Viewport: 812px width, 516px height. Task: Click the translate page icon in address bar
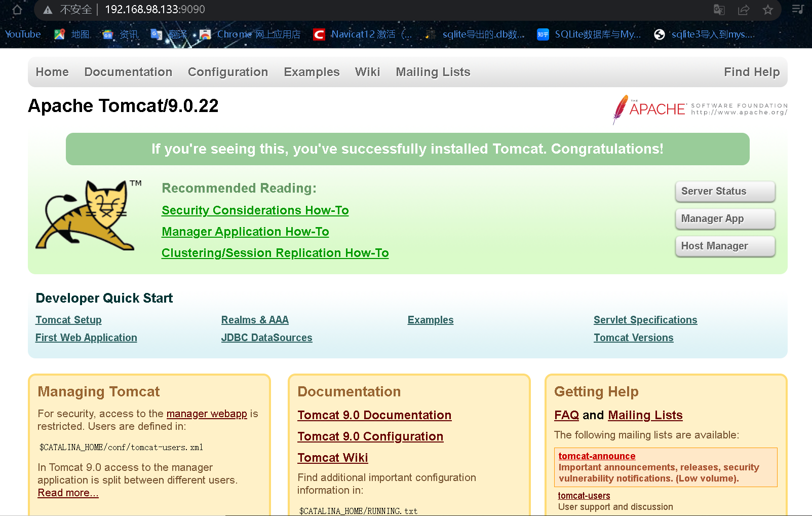719,10
